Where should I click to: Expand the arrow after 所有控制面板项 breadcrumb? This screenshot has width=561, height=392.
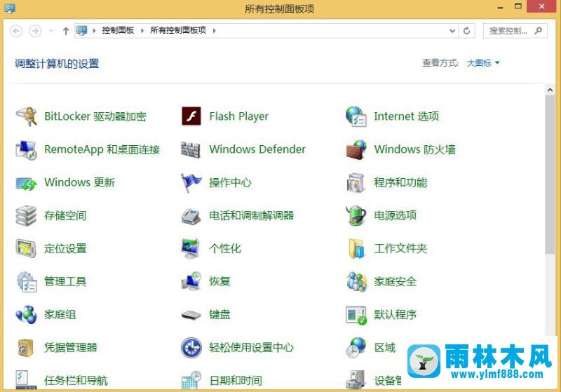click(214, 31)
